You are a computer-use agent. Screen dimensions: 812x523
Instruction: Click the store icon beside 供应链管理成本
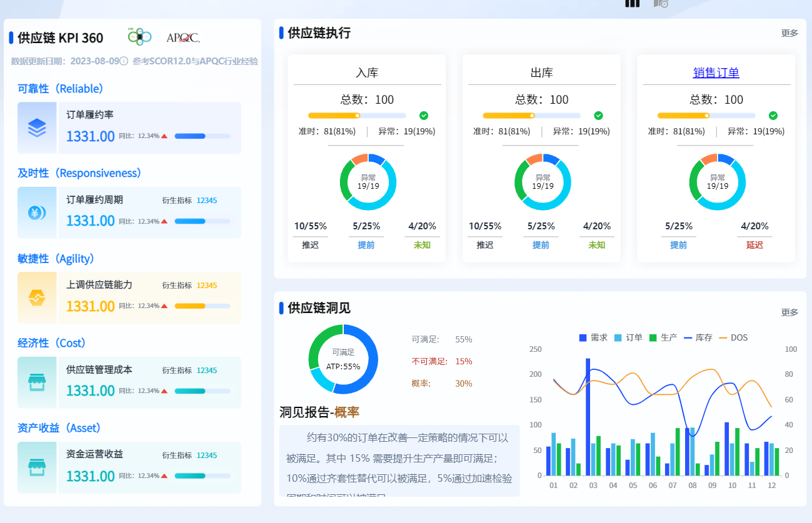[x=37, y=382]
